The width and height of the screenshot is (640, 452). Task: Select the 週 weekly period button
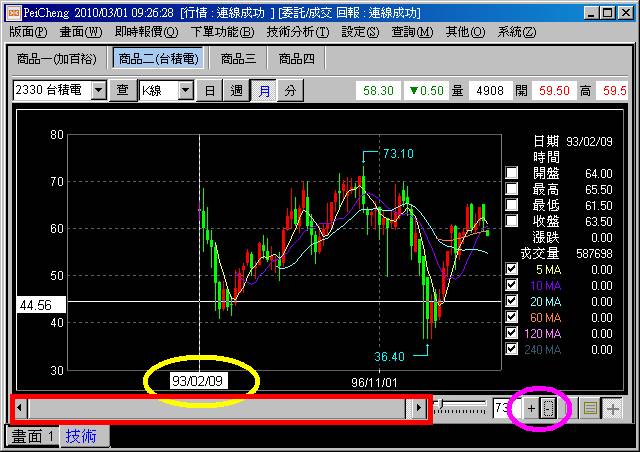click(x=237, y=91)
